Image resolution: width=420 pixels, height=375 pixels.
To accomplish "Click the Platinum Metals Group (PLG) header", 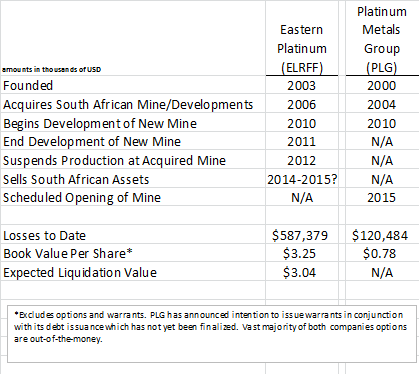I will 382,39.
